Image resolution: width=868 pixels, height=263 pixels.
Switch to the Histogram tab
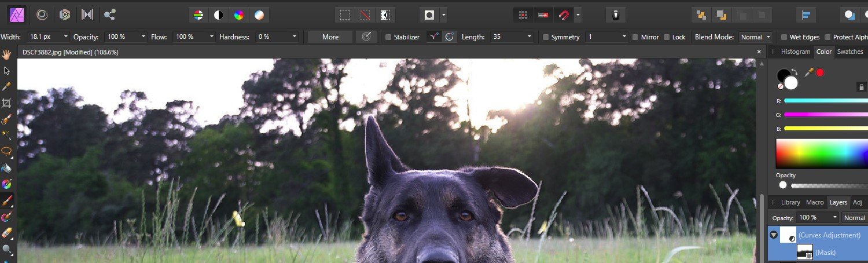(795, 52)
